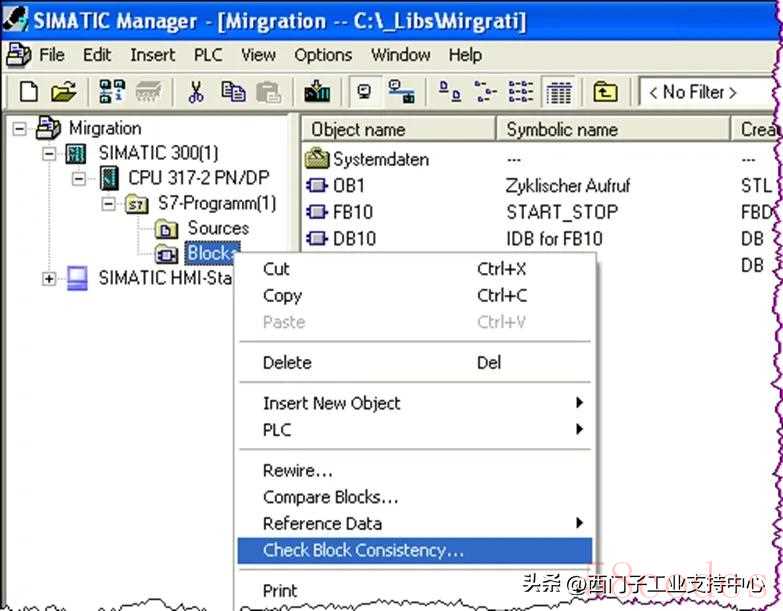
Task: Choose Print from context menu
Action: [415, 591]
